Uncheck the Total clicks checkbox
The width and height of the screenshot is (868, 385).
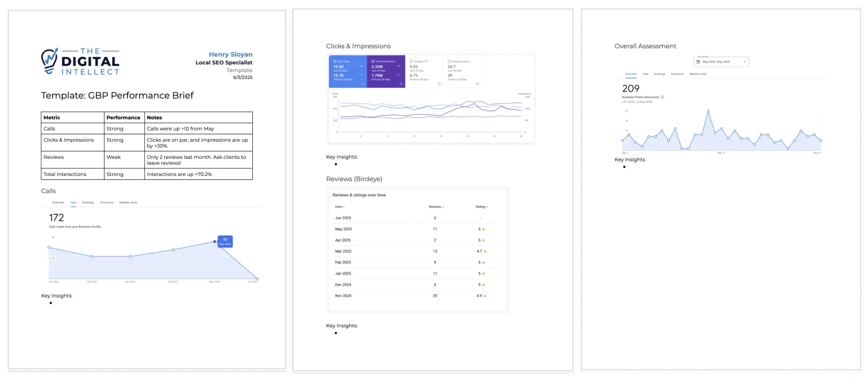335,61
